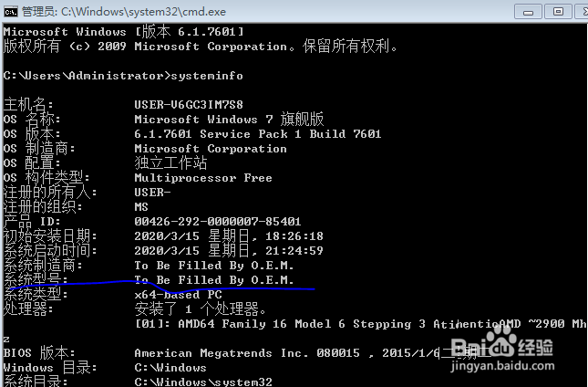Open the cmd.exe system menu icon

11,12
